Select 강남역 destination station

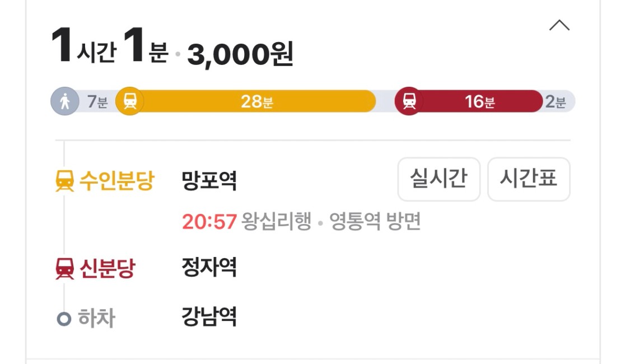[209, 316]
